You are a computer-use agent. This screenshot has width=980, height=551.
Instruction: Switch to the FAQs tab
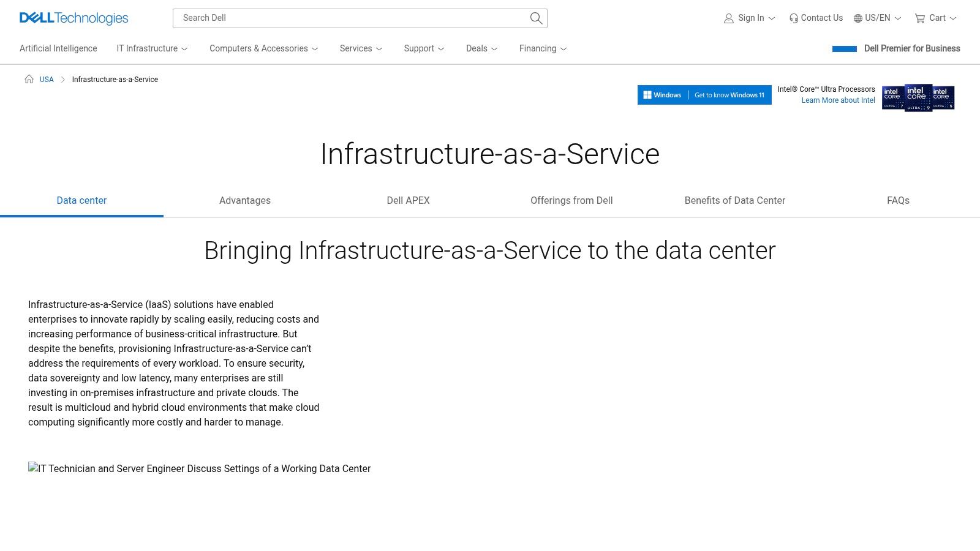coord(898,200)
